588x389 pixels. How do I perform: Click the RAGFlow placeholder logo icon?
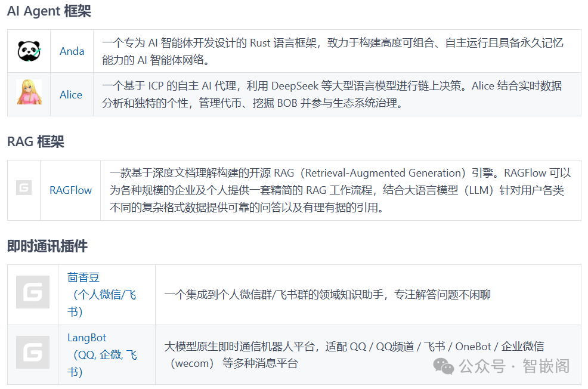coord(24,187)
